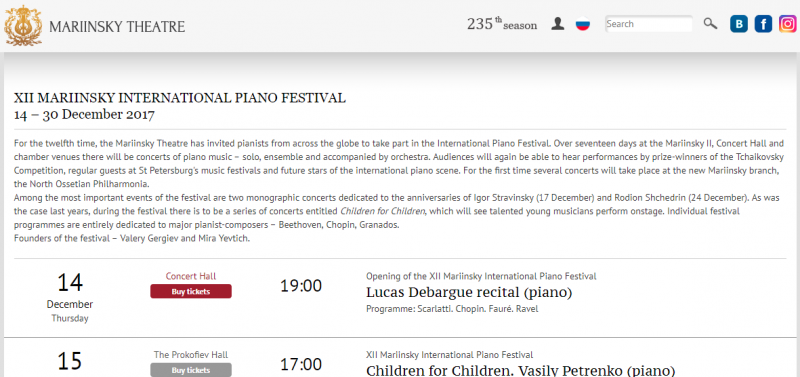The image size is (800, 377).
Task: Click the Opening of the XII Mariinsky festival subtitle
Action: click(x=481, y=276)
